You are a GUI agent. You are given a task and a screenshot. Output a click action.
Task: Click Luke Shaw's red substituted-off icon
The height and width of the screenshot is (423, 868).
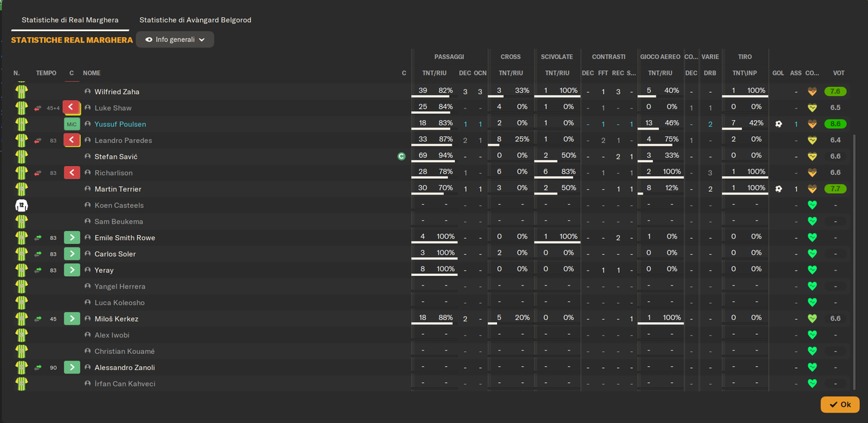click(72, 108)
